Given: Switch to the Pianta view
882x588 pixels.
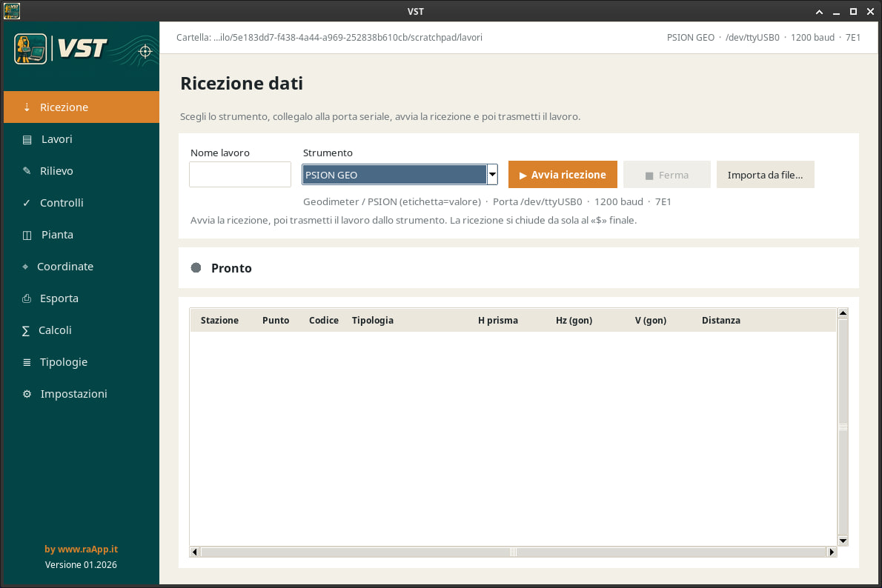Looking at the screenshot, I should point(82,235).
